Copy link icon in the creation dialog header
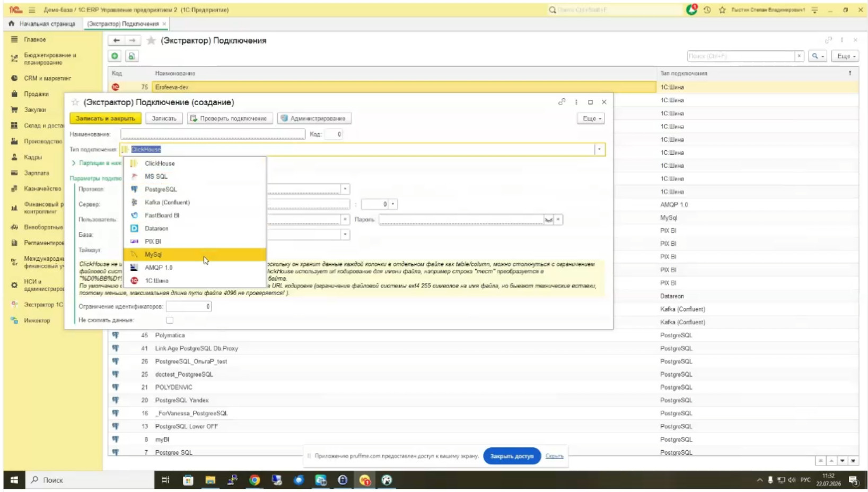This screenshot has width=868, height=492. tap(562, 102)
